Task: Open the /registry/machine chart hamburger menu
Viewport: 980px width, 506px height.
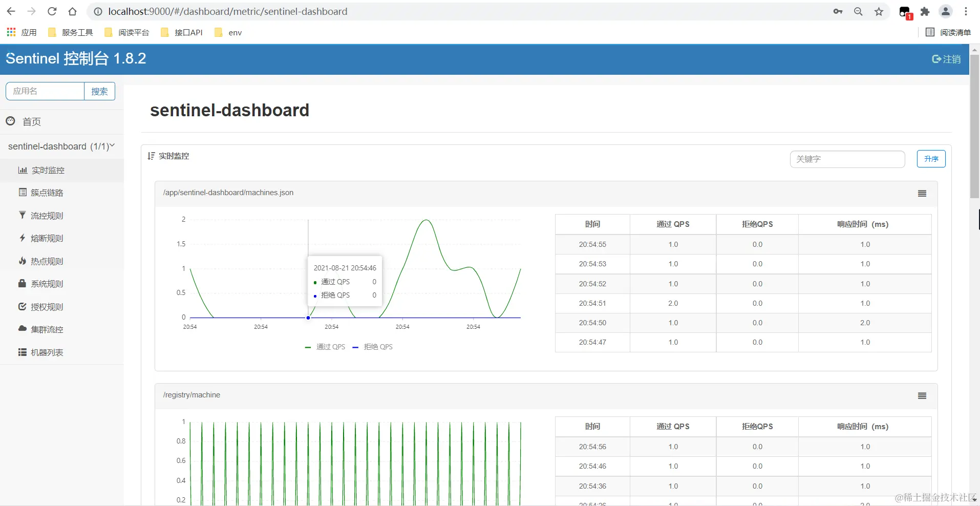Action: click(x=922, y=395)
